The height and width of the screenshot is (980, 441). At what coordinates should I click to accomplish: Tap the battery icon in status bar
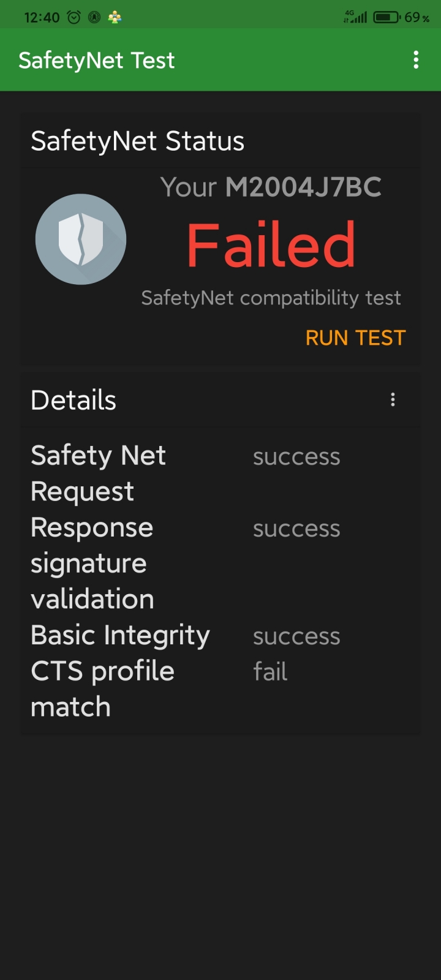pyautogui.click(x=387, y=17)
